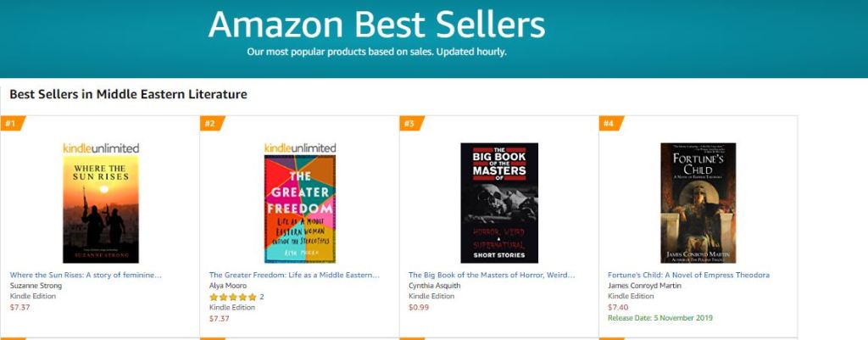The height and width of the screenshot is (340, 868).
Task: Click Kindle Unlimited logo above Where the Sun Rises
Action: tap(101, 148)
